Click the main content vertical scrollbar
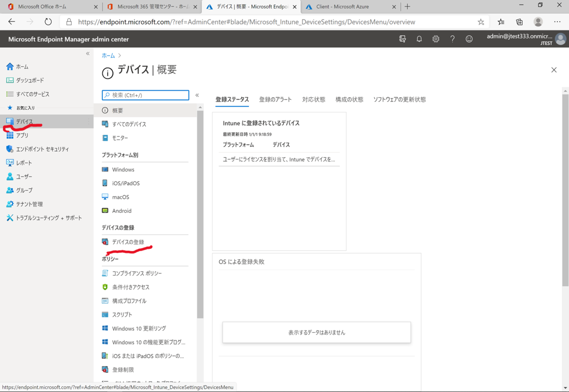Screen dimensions: 569x392 click(565, 190)
